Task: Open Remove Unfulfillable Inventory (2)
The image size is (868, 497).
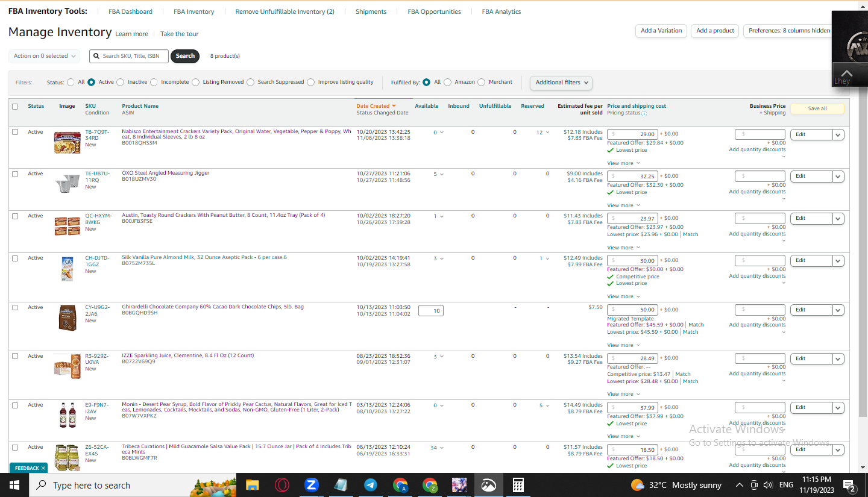Action: 285,11
